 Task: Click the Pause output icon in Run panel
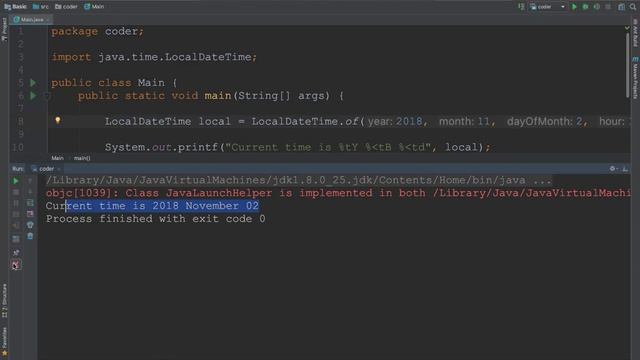point(16,203)
